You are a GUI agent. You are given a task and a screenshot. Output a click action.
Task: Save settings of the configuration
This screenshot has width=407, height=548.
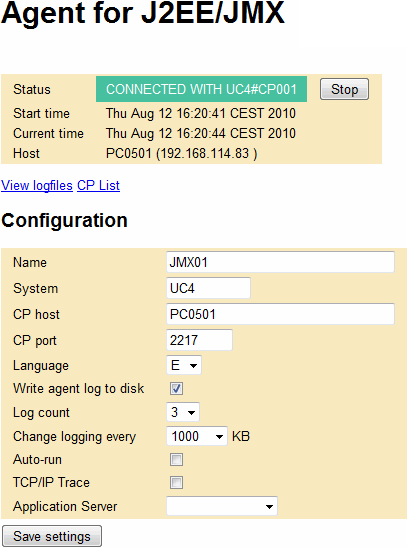[52, 536]
